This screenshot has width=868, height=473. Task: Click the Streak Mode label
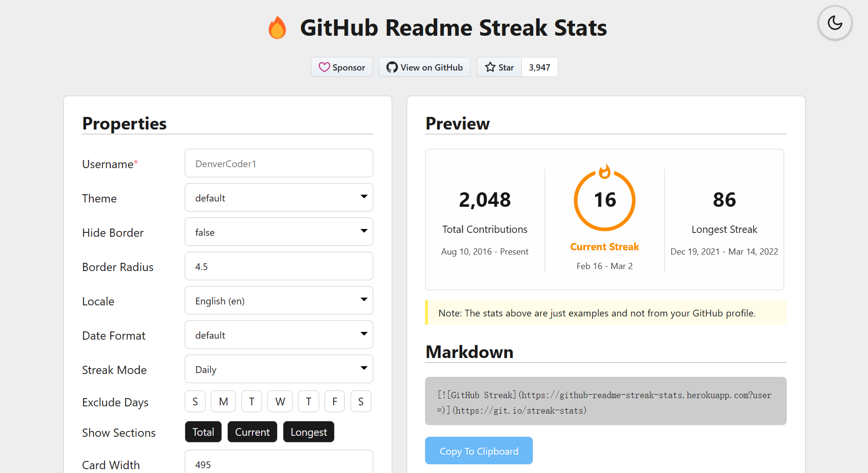point(114,370)
